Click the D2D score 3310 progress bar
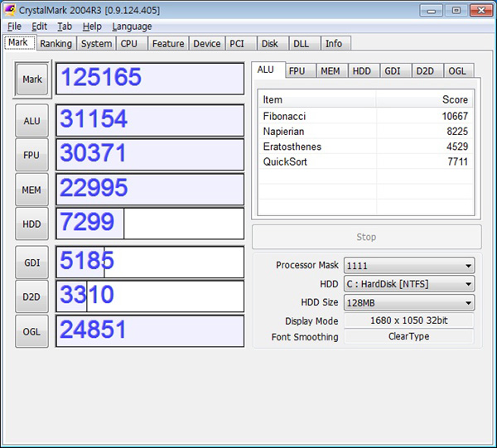This screenshot has width=497, height=448. tap(150, 296)
